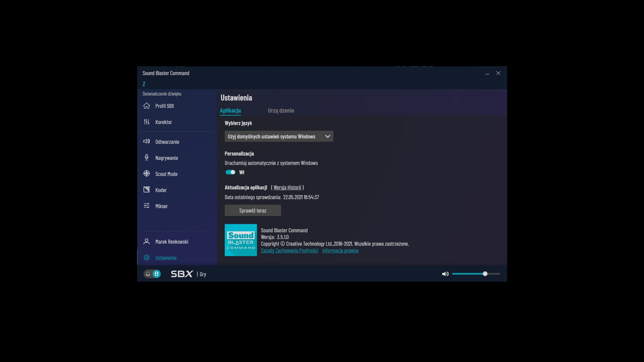Click the Nagrywanie microphone icon
Screen dimensions: 644x362
[147, 158]
